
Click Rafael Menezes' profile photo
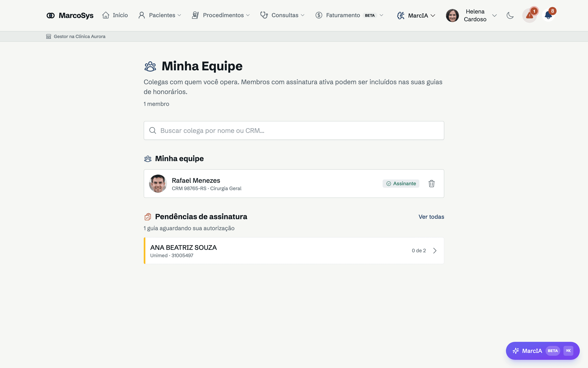pos(158,184)
